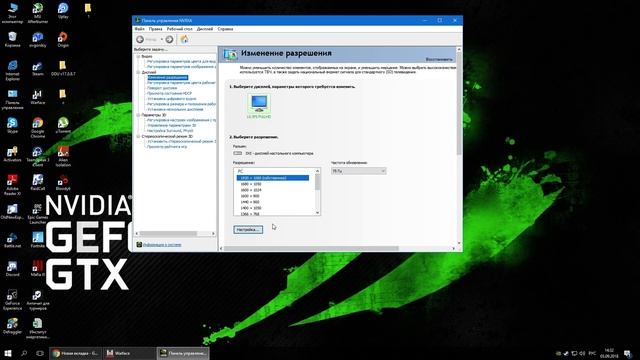Choose 1600 × 900 resolution in list

pyautogui.click(x=250, y=196)
